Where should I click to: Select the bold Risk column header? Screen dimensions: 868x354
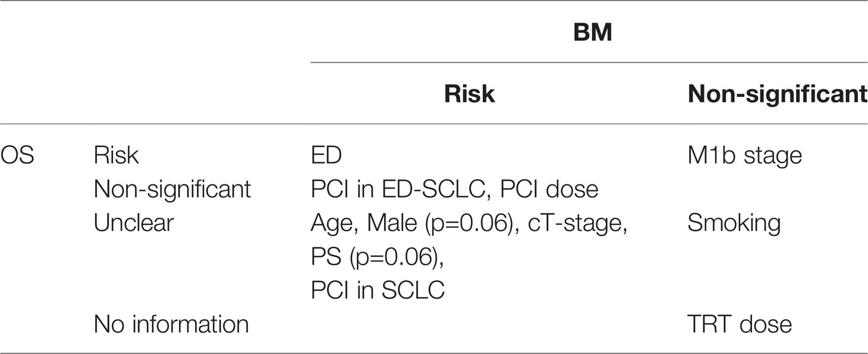(x=469, y=94)
